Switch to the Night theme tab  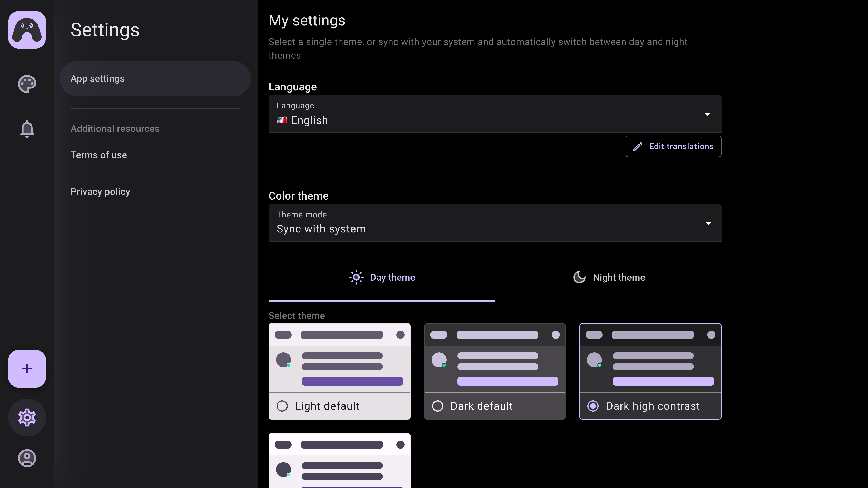(x=608, y=277)
